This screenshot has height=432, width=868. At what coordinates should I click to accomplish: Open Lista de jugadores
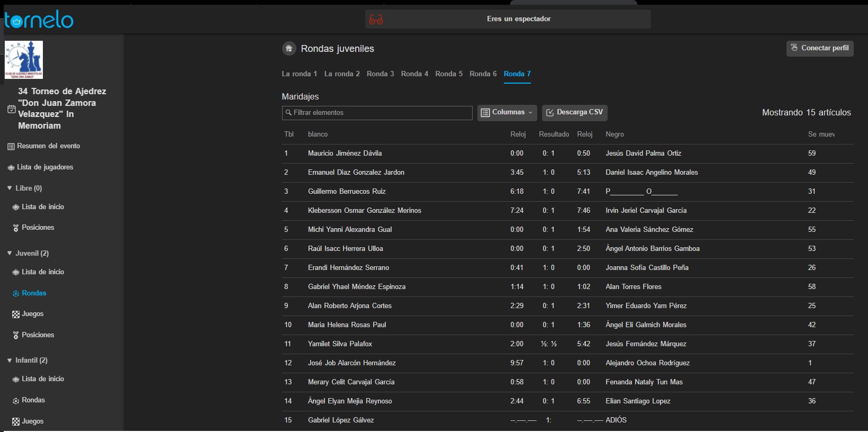45,167
